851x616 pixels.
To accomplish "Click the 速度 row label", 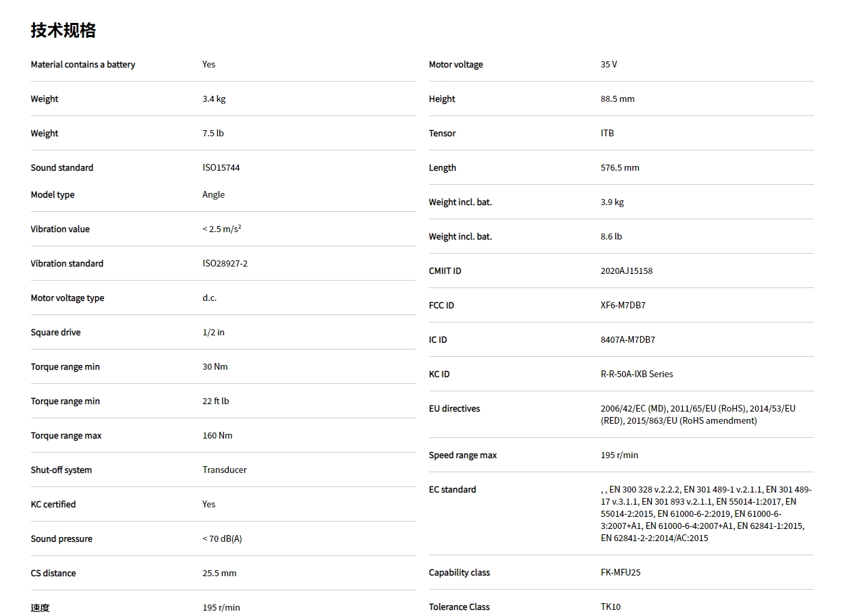I will tap(40, 608).
